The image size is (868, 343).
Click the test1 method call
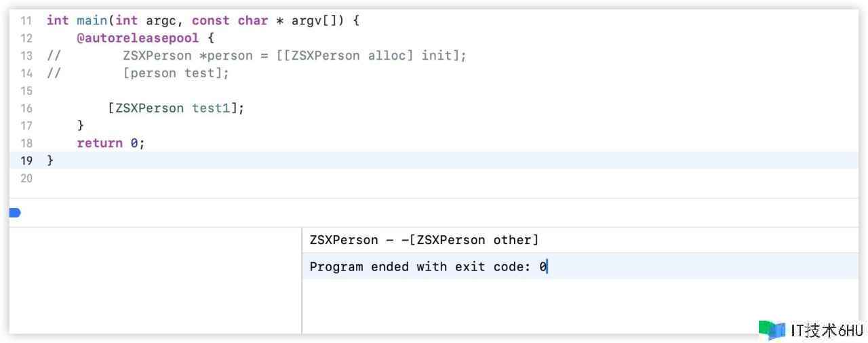click(x=211, y=108)
